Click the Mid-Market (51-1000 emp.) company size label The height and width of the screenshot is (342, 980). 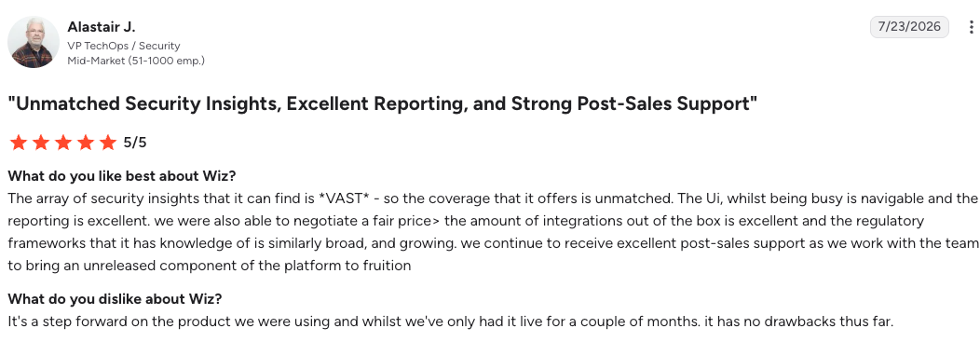(136, 61)
